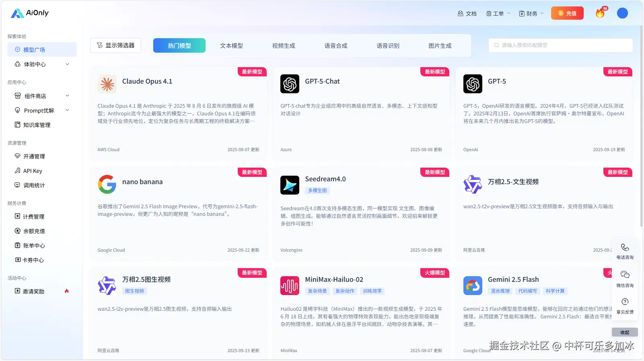Focus the model search input field
Image resolution: width=644 pixels, height=361 pixels.
(x=561, y=45)
